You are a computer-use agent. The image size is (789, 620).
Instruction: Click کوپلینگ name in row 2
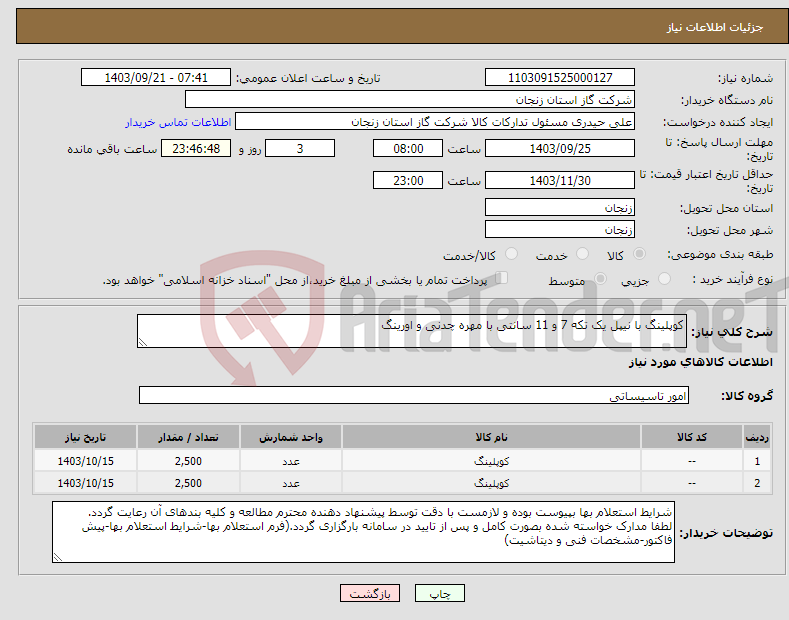(x=492, y=483)
